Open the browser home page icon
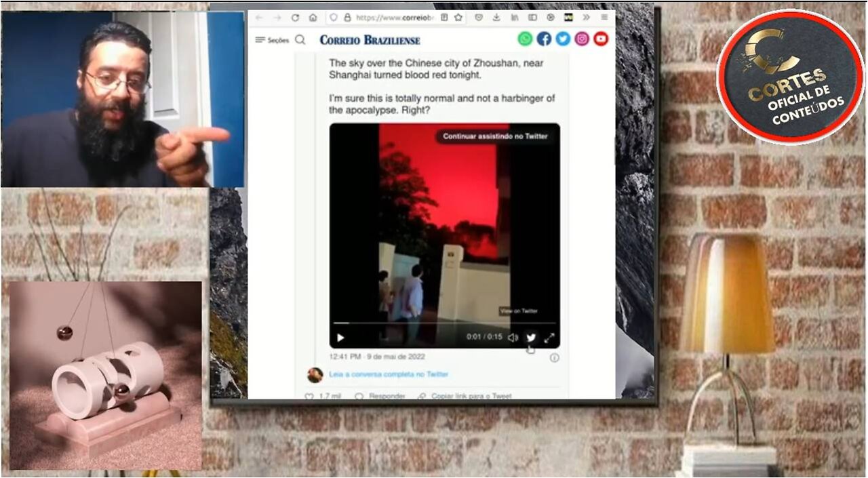The height and width of the screenshot is (478, 868). pyautogui.click(x=313, y=18)
